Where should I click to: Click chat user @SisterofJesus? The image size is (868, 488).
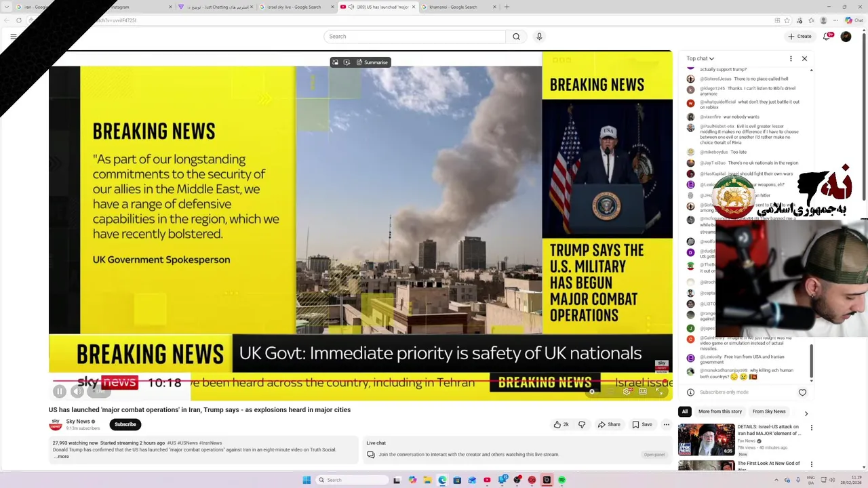(715, 79)
